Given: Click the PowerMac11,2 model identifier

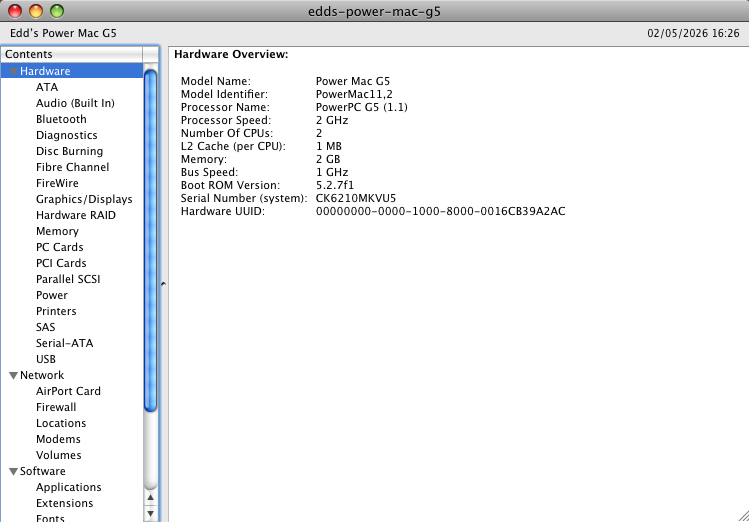Looking at the screenshot, I should pyautogui.click(x=354, y=94).
